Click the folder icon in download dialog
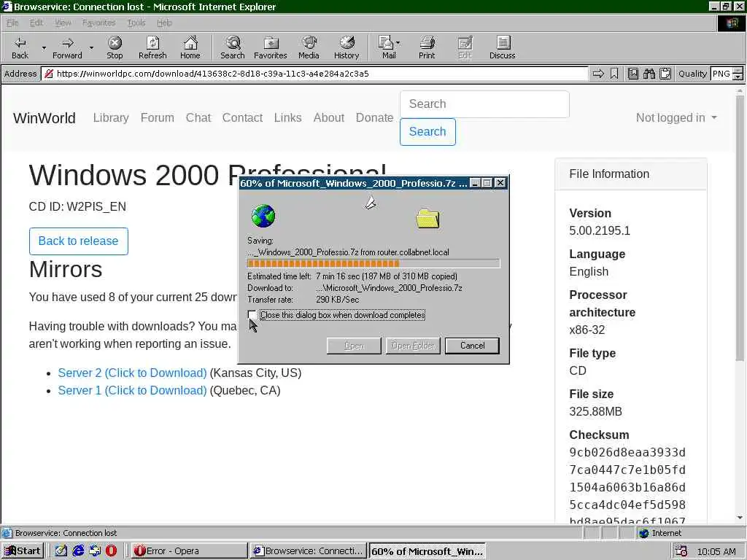The image size is (747, 560). 427,219
